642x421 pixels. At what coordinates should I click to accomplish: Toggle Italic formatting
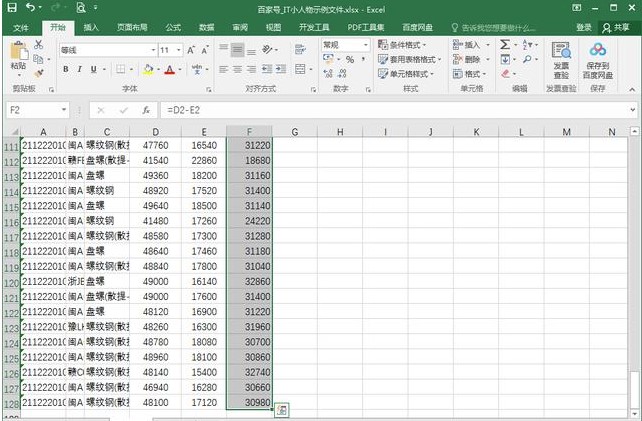[x=80, y=69]
